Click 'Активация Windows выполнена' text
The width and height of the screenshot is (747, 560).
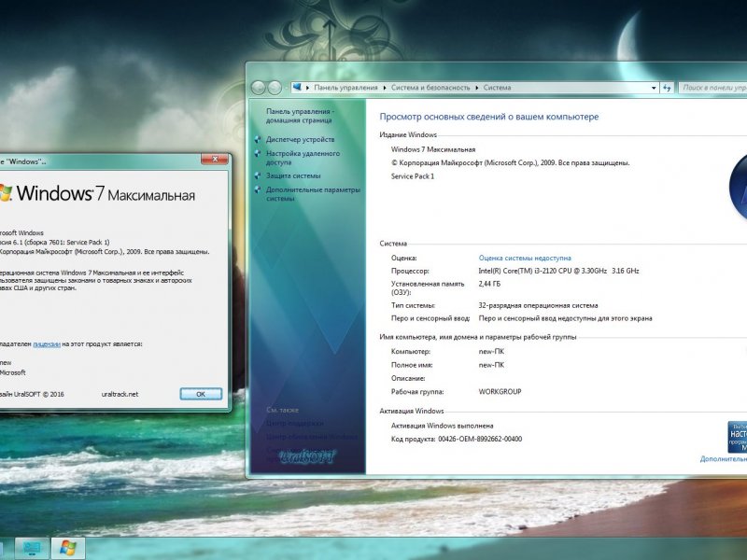pyautogui.click(x=442, y=426)
